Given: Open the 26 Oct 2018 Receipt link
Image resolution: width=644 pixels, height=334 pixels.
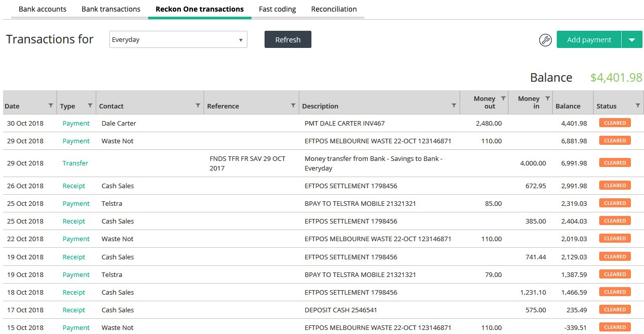Looking at the screenshot, I should [74, 186].
